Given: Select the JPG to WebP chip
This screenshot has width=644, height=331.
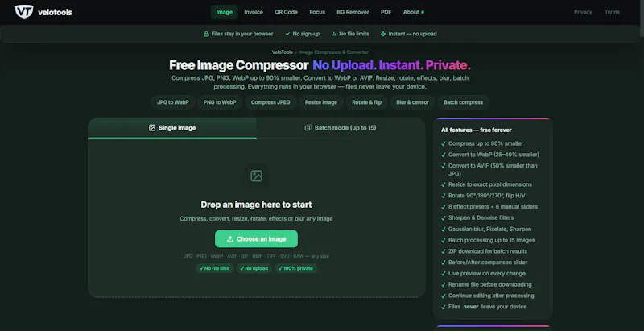Looking at the screenshot, I should point(173,102).
